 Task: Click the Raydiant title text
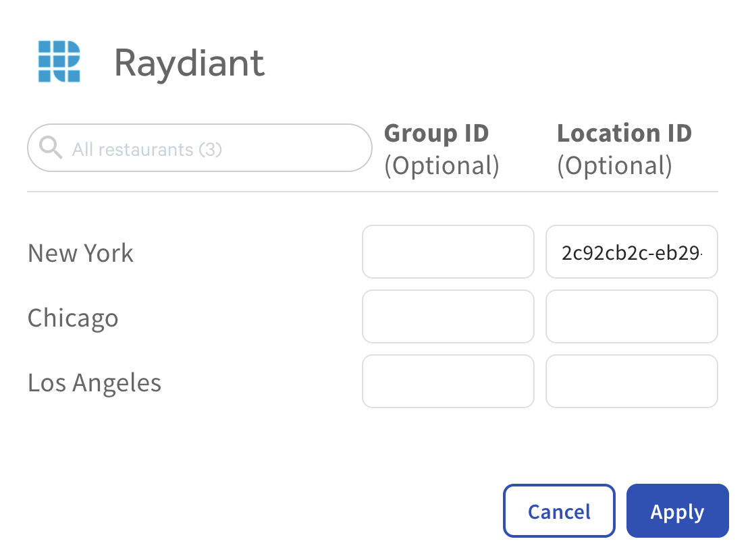click(x=190, y=63)
